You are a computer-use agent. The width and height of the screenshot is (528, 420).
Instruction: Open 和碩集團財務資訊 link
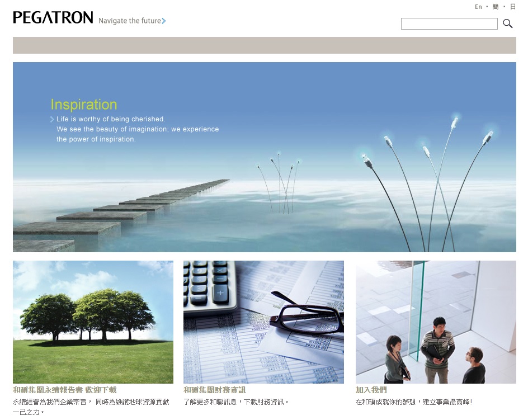[215, 390]
